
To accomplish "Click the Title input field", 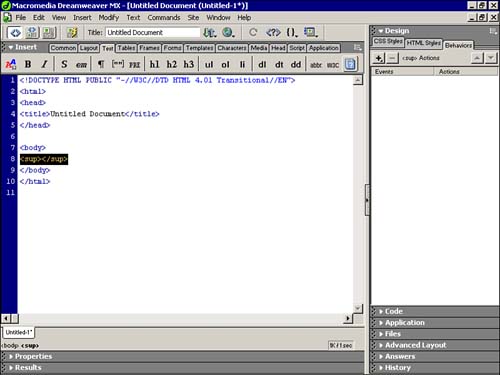I will (153, 32).
